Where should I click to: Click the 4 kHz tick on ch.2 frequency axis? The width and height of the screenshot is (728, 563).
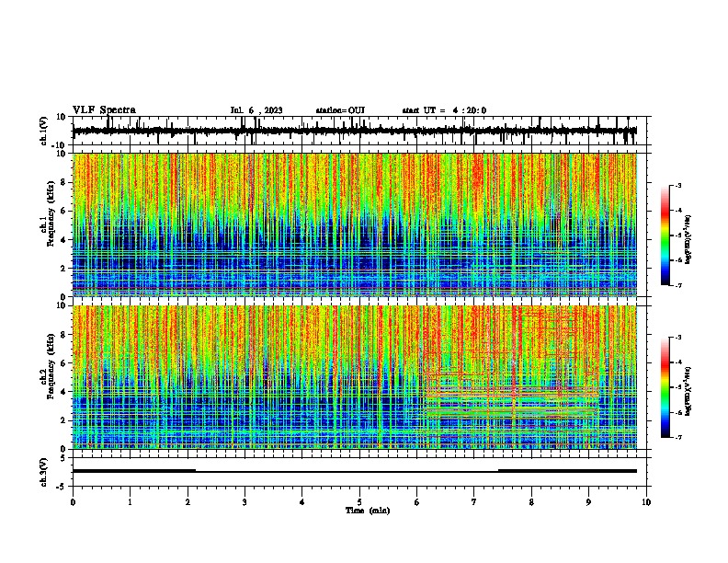(x=64, y=392)
